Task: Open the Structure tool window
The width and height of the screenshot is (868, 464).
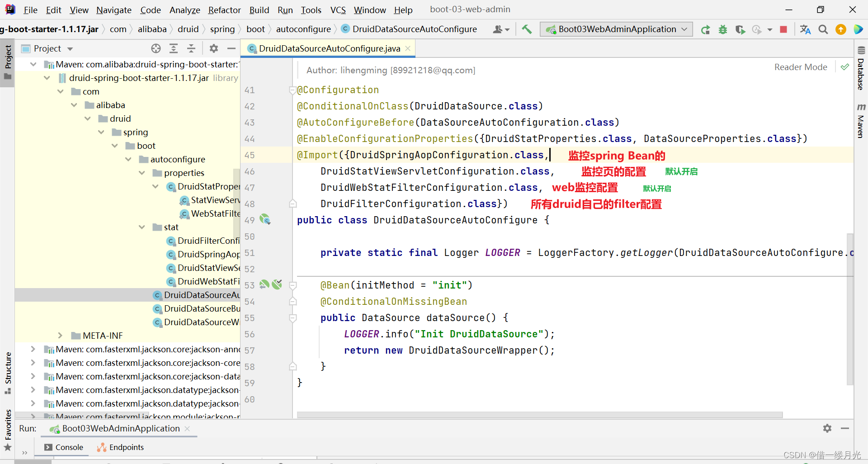Action: tap(8, 373)
